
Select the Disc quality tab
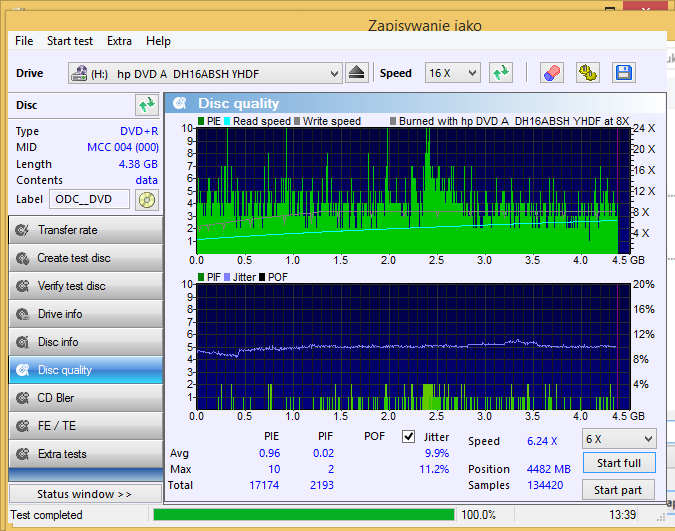pyautogui.click(x=86, y=370)
